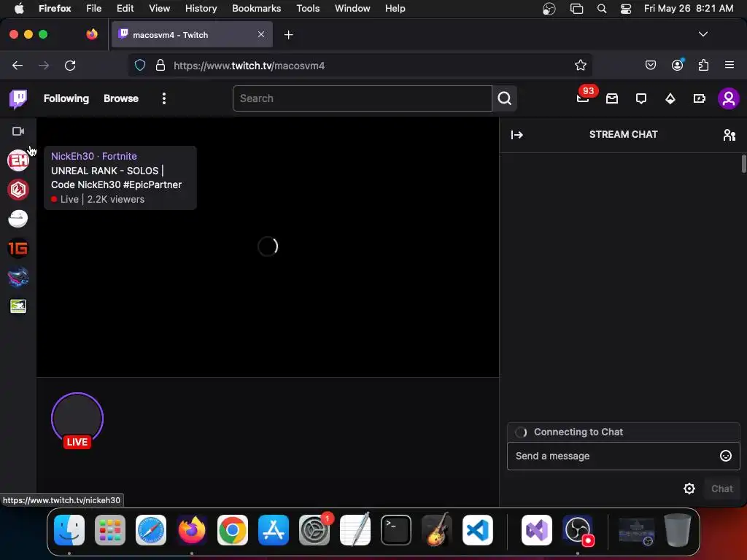Image resolution: width=747 pixels, height=560 pixels.
Task: Click the Chat send button
Action: (x=721, y=489)
